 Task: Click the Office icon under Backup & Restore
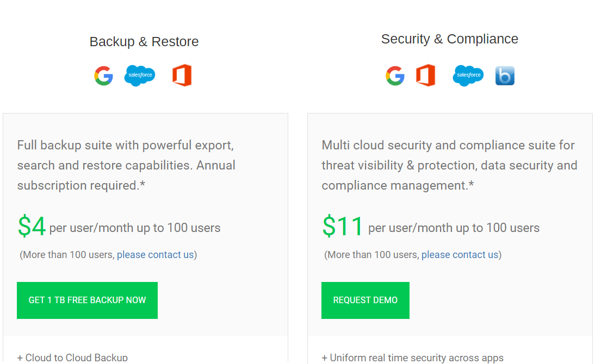182,76
